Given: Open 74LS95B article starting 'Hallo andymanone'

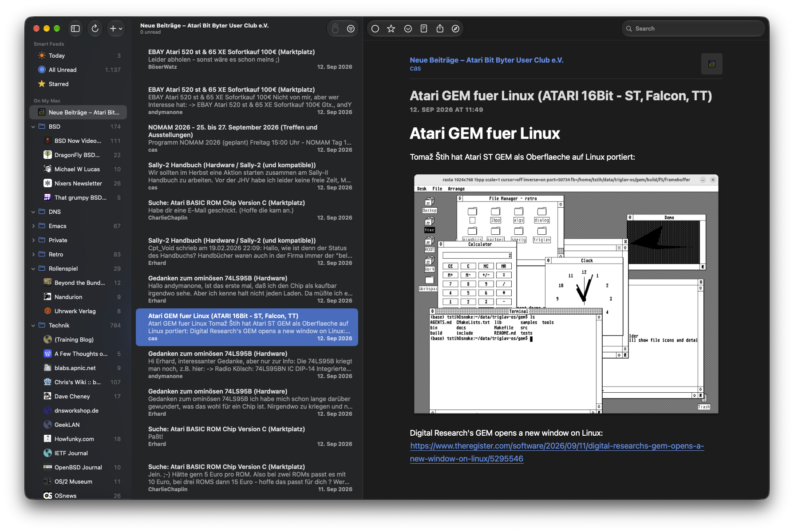Looking at the screenshot, I should point(247,289).
